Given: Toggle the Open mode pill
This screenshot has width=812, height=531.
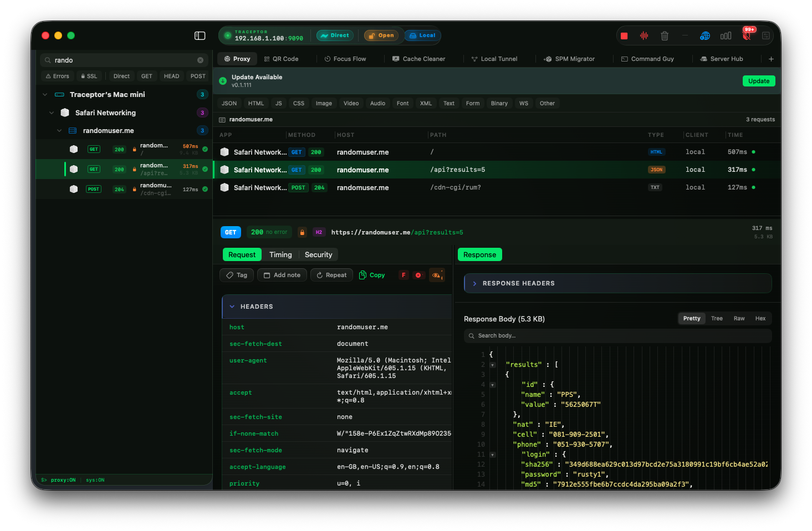Looking at the screenshot, I should [x=381, y=35].
